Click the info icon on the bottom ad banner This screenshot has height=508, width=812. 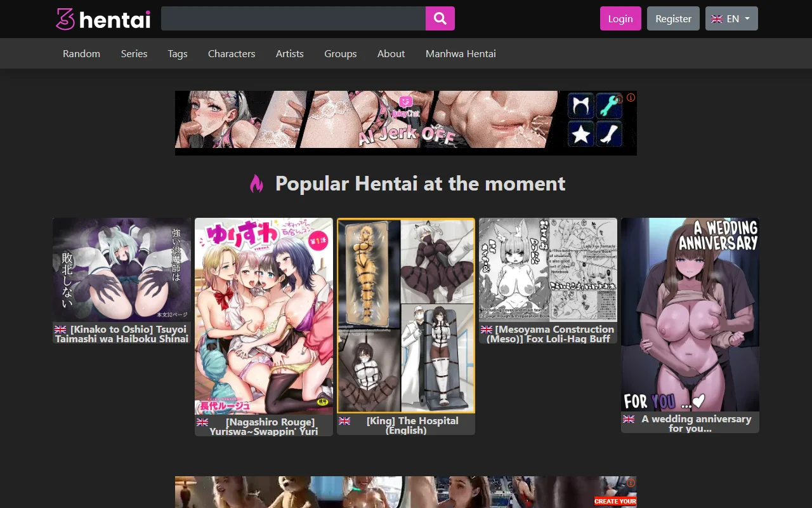(630, 483)
